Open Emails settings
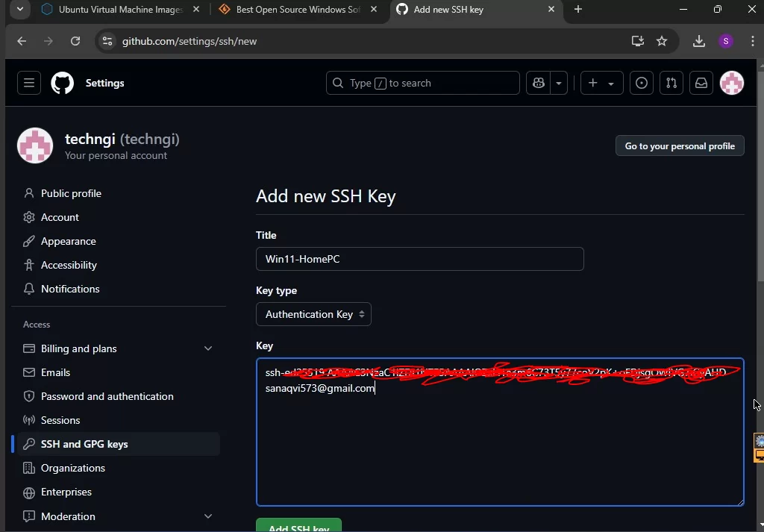764x532 pixels. pos(55,372)
